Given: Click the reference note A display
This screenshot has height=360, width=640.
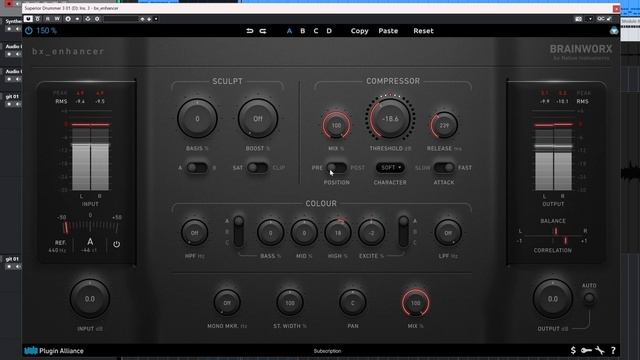Looking at the screenshot, I should click(x=90, y=242).
